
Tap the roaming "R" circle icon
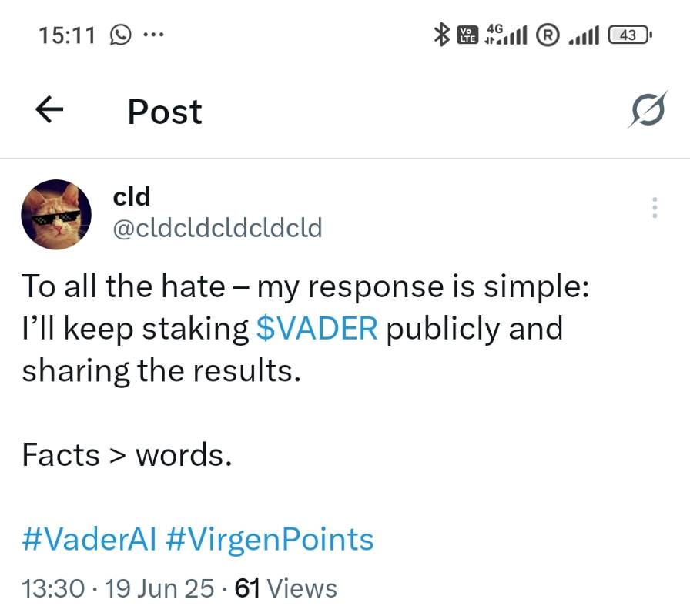[x=547, y=34]
